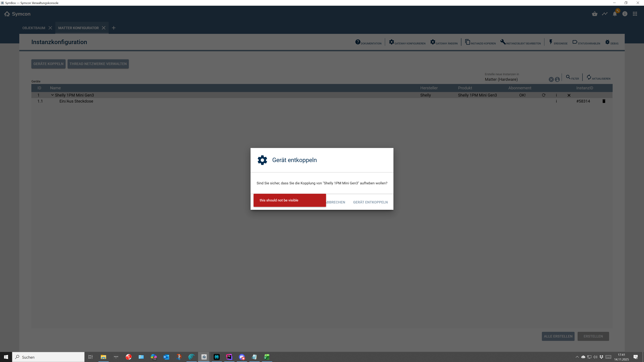
Task: Refresh subscription for Shelly 1PM Mini Gen3
Action: [x=544, y=95]
